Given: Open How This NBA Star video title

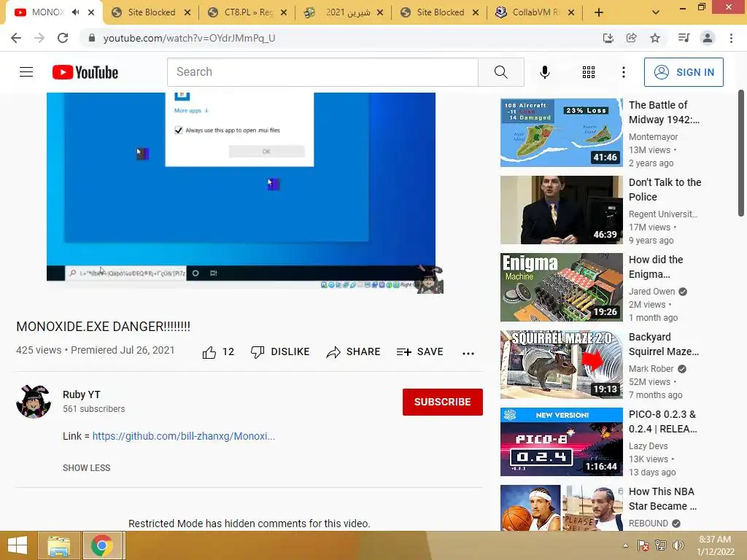Looking at the screenshot, I should click(662, 499).
